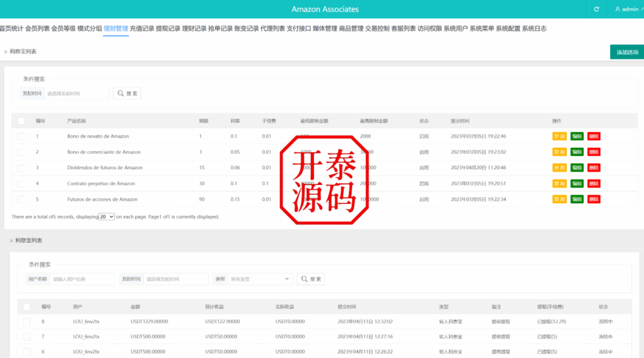Open the 系统配置 menu item
The width and height of the screenshot is (644, 358).
click(x=508, y=28)
